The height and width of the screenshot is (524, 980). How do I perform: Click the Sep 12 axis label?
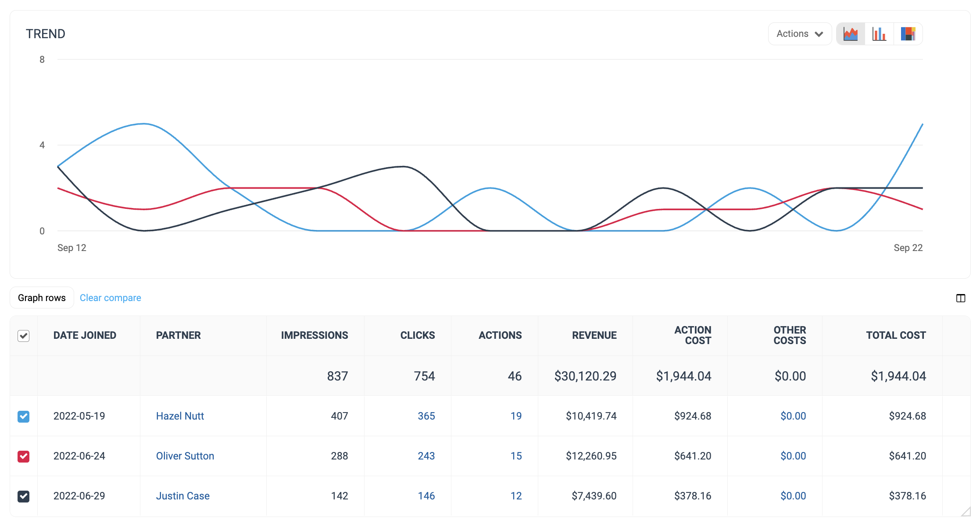coord(72,248)
